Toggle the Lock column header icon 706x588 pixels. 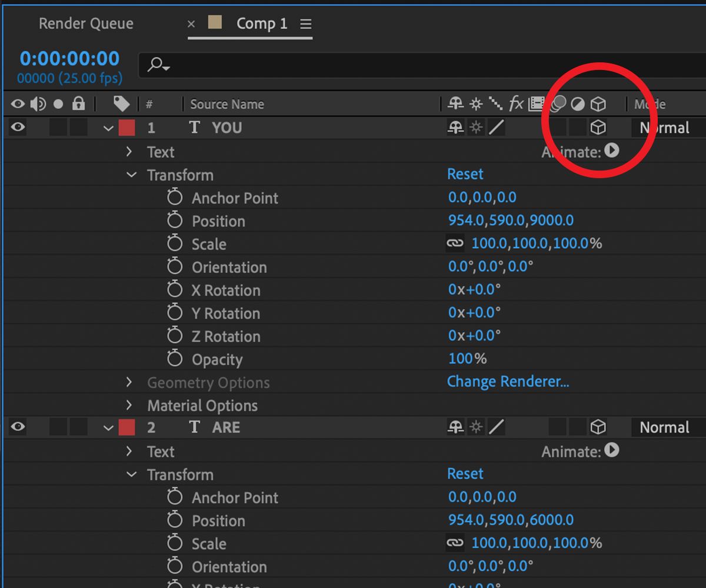78,103
